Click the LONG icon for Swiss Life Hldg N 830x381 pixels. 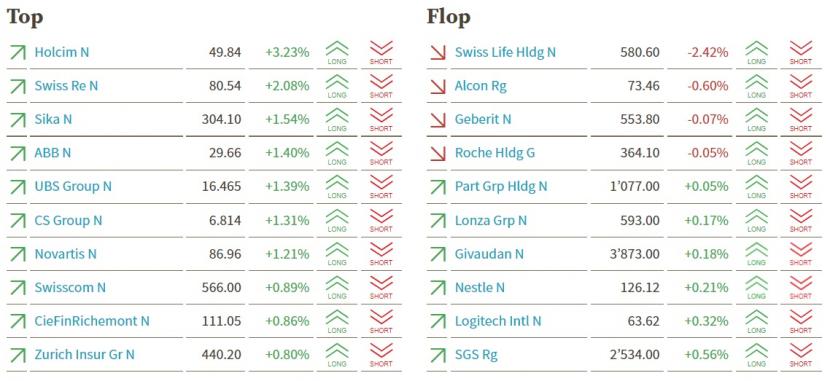(756, 53)
